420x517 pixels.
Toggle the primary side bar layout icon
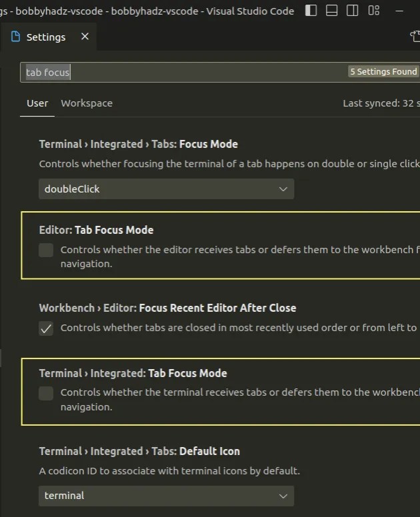[x=311, y=11]
